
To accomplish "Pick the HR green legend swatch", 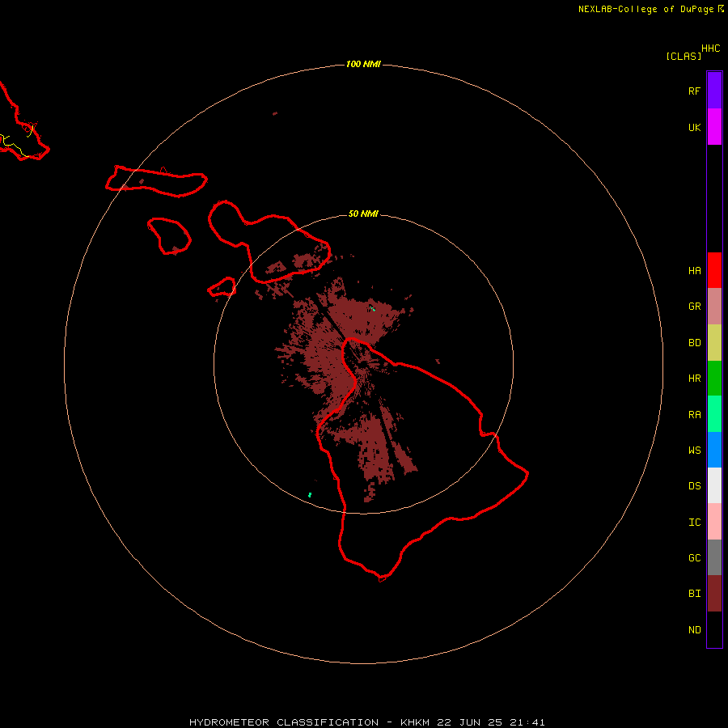I will 714,379.
